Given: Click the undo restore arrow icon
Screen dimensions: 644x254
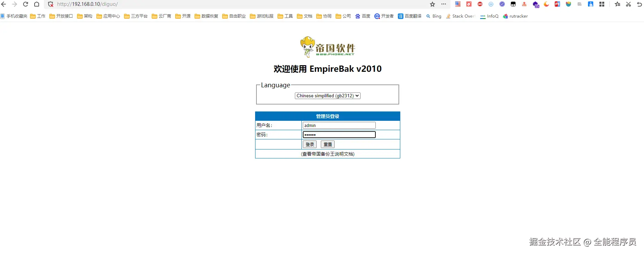Looking at the screenshot, I should tap(640, 4).
